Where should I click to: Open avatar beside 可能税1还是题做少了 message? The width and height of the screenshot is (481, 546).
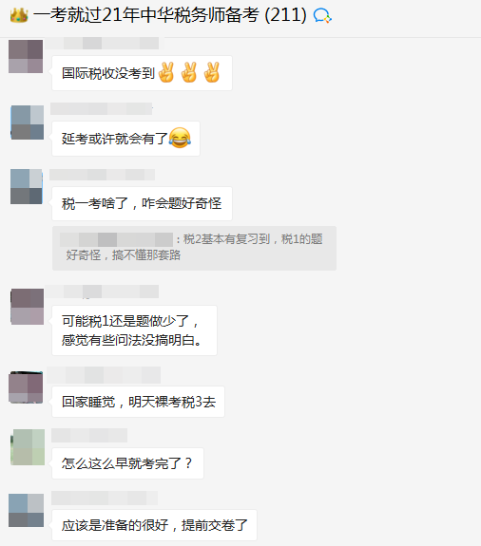(27, 307)
